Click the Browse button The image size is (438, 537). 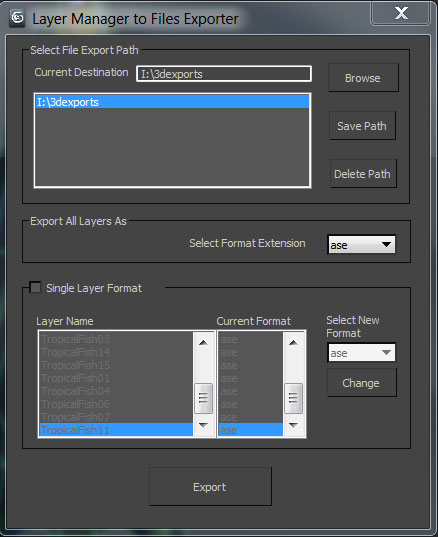[x=363, y=78]
